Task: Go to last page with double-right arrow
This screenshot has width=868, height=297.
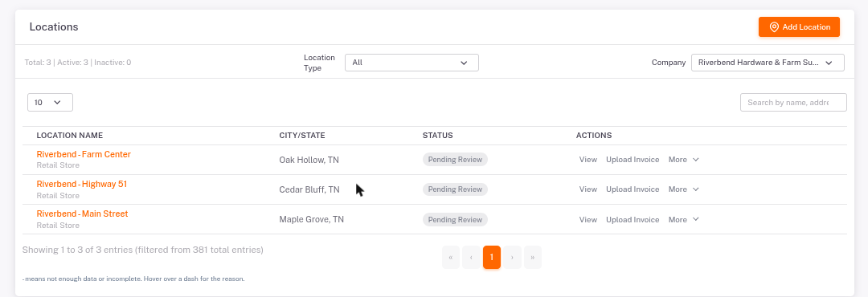Action: (533, 257)
